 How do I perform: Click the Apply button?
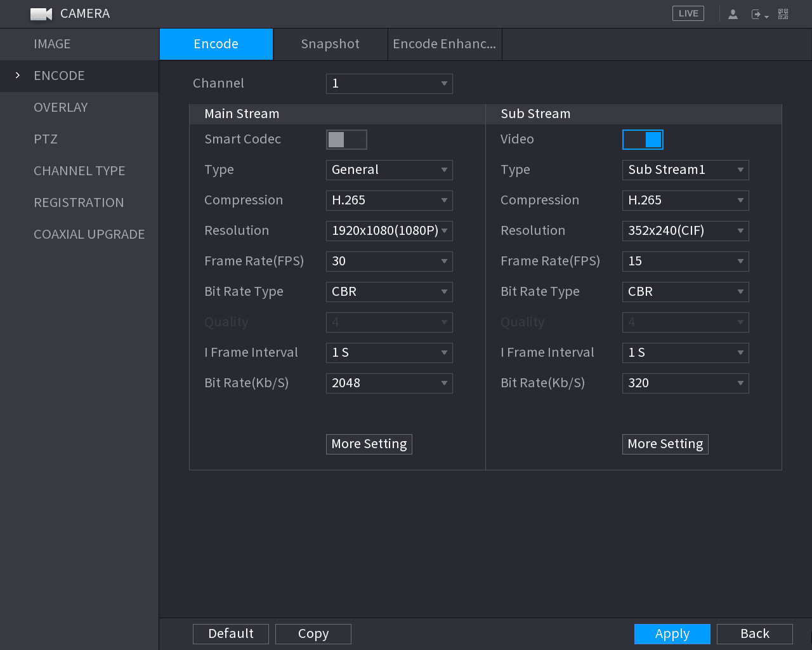[672, 634]
